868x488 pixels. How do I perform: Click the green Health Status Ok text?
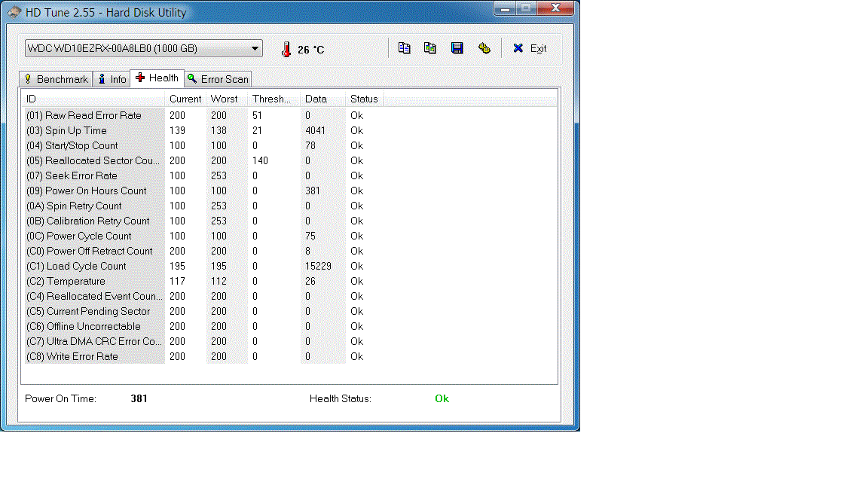442,398
